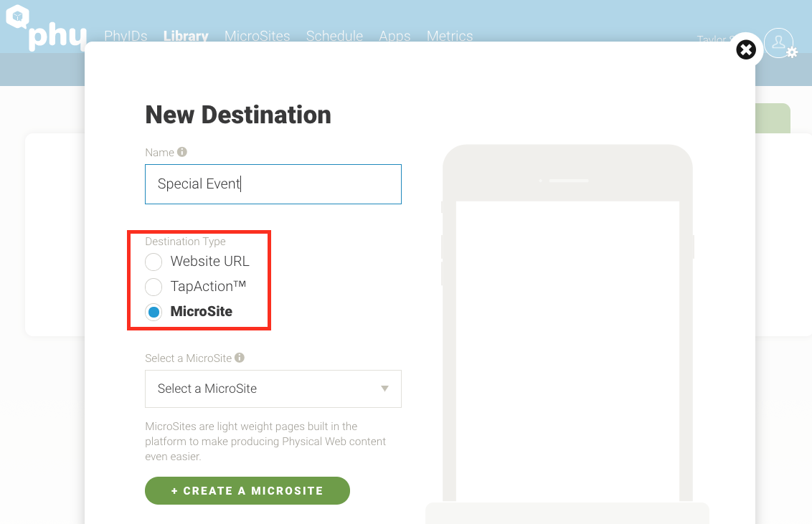The image size is (812, 524).
Task: Open the Select a MicroSite dropdown
Action: 273,389
